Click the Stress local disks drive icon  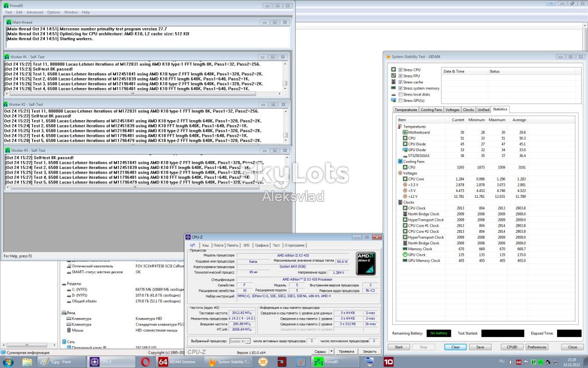tap(393, 94)
